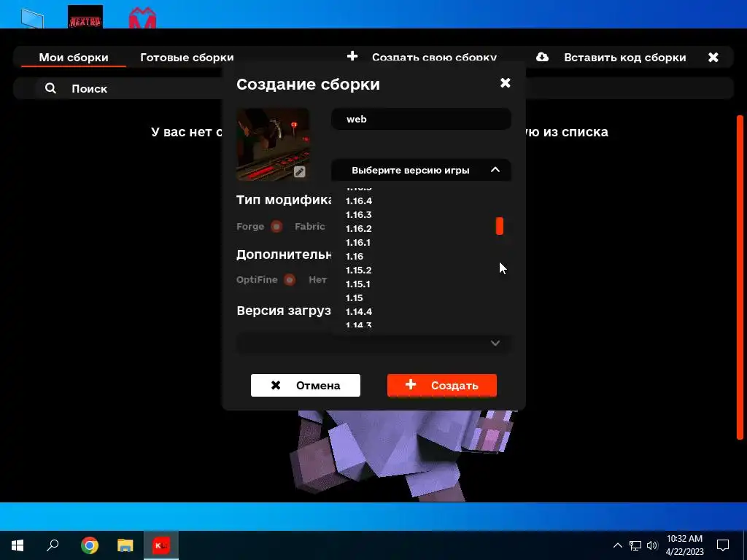Select version 1.15.2 from the list
This screenshot has width=747, height=560.
[x=359, y=270]
